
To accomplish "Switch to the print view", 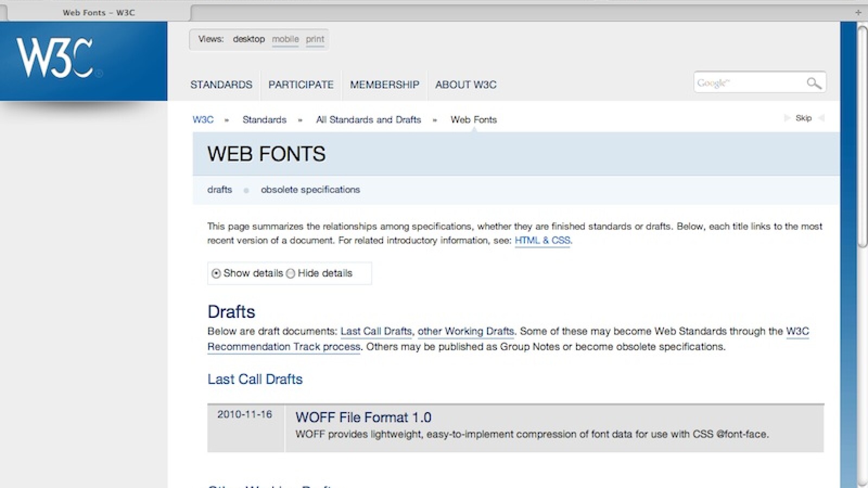I will pos(315,39).
